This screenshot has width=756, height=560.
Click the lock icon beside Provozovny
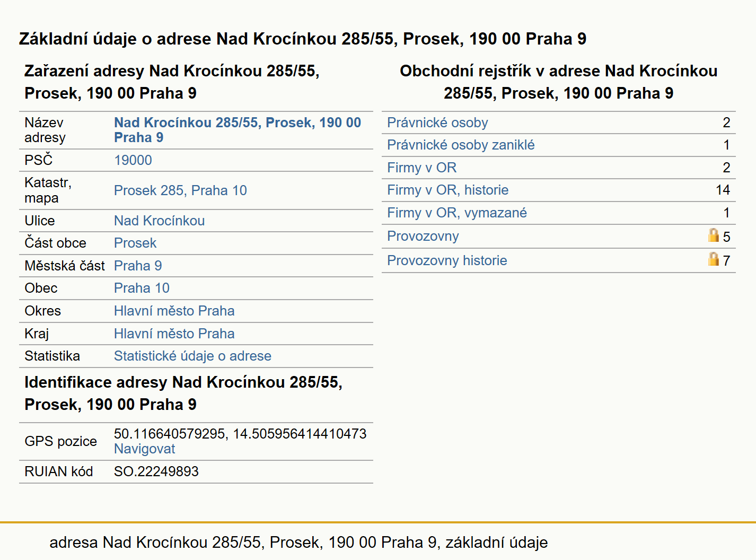point(714,235)
